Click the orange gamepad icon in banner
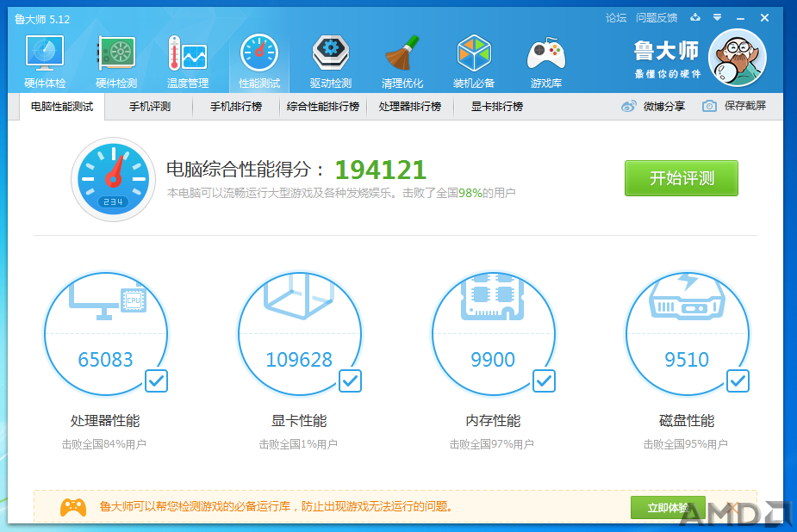Image resolution: width=797 pixels, height=532 pixels. [x=73, y=507]
